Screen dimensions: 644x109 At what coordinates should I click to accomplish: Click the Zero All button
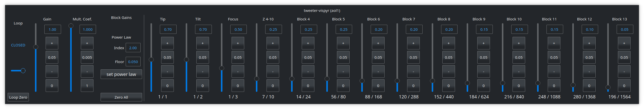(x=121, y=97)
